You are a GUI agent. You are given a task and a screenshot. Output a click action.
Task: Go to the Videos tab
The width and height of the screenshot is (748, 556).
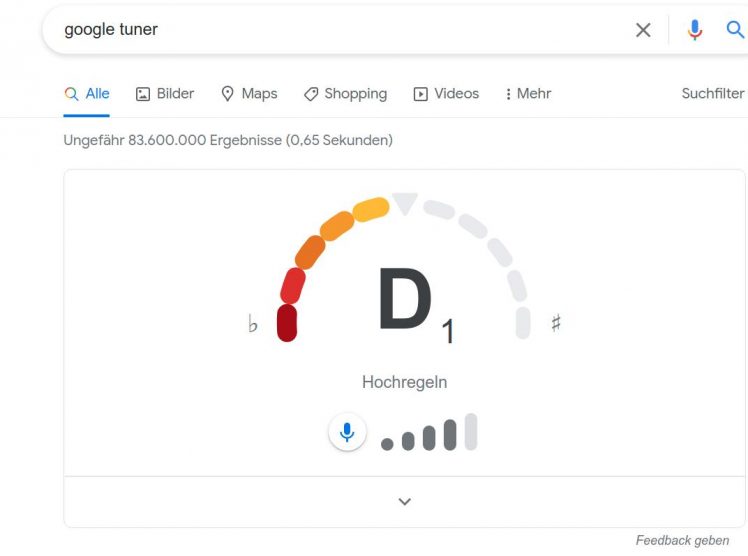tap(446, 93)
